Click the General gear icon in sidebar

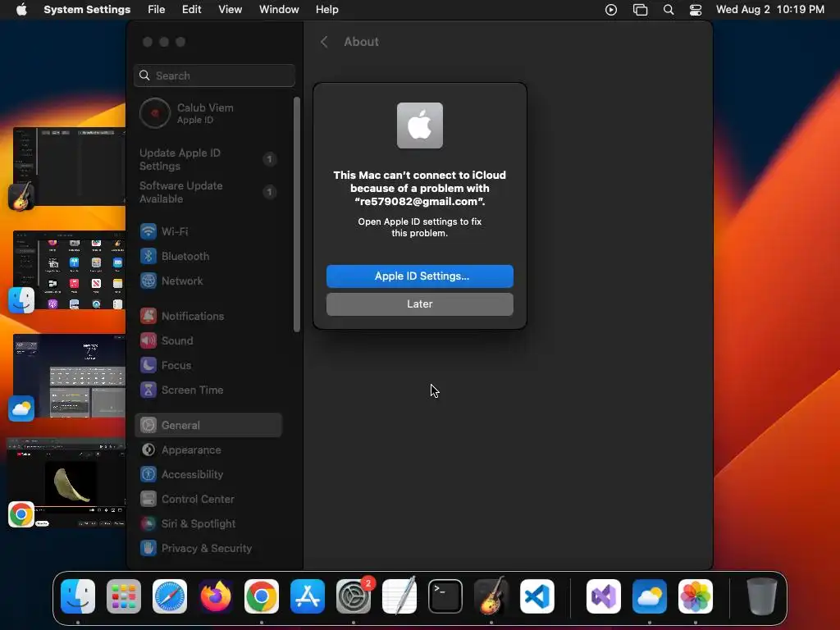coord(148,426)
